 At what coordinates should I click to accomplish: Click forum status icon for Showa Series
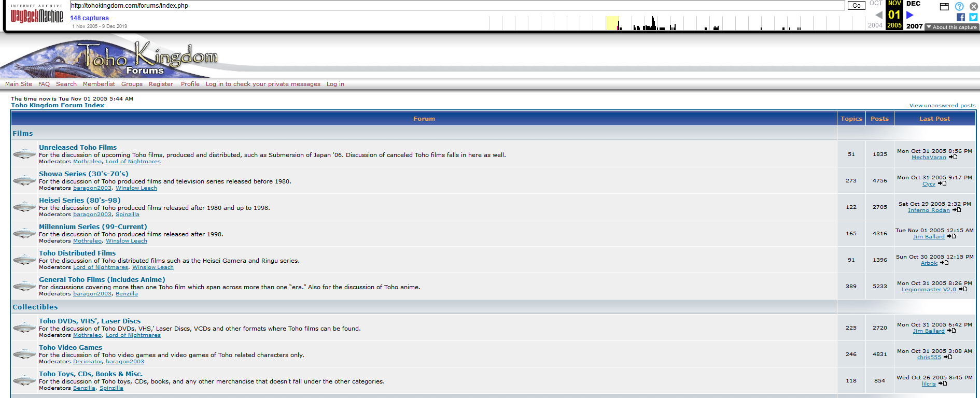[x=24, y=180]
